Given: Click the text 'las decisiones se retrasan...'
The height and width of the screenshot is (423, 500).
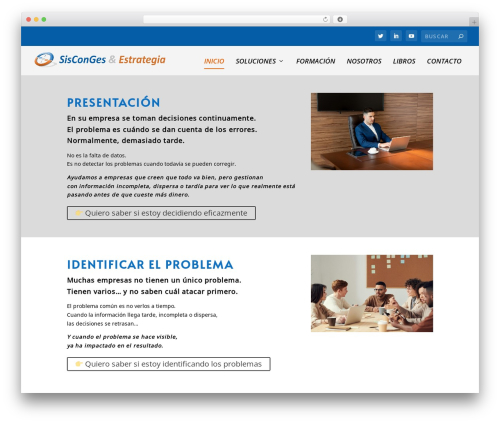Looking at the screenshot, I should coord(102,324).
